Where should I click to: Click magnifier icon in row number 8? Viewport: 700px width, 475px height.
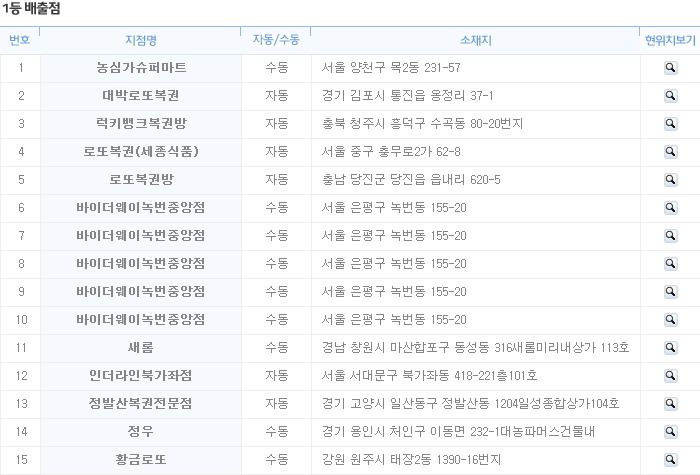tap(670, 264)
